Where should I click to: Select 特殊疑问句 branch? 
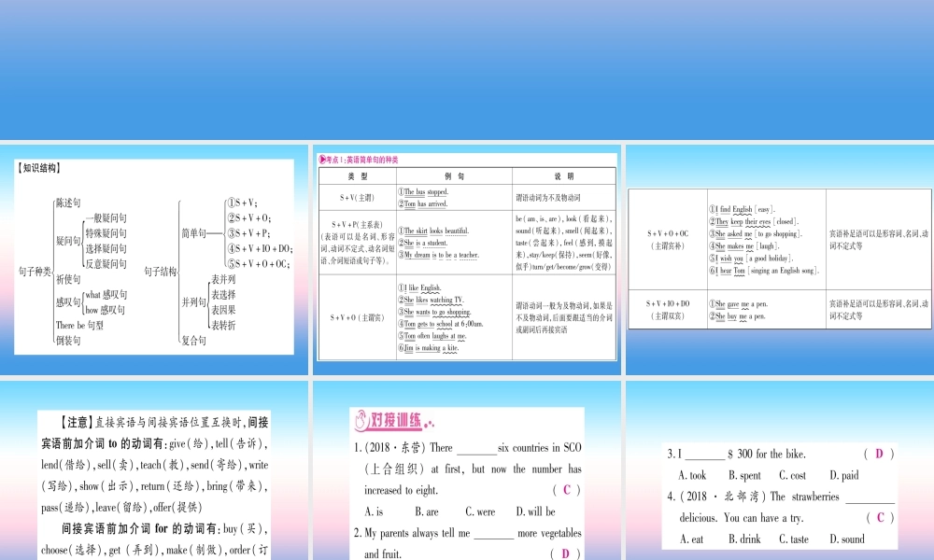click(x=106, y=233)
